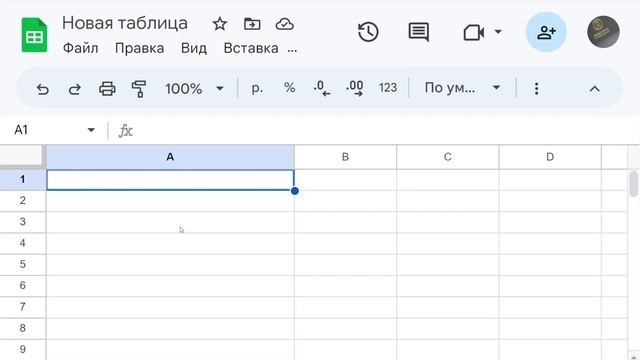Select the row 9 header
This screenshot has height=360, width=640.
(x=22, y=349)
